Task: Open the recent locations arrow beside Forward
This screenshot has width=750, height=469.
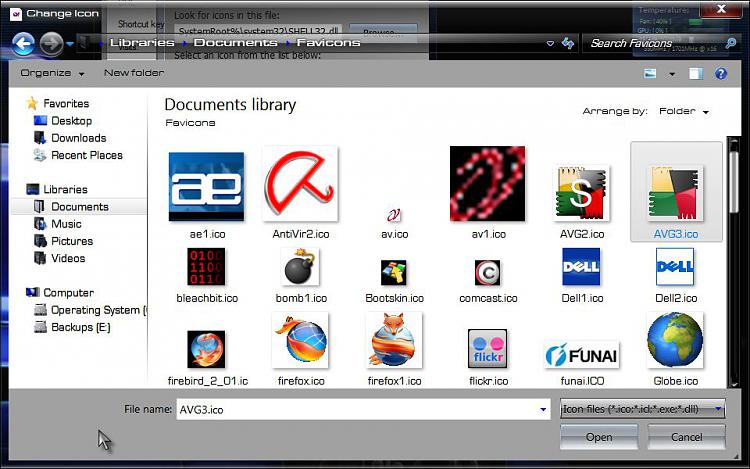Action: (x=70, y=44)
